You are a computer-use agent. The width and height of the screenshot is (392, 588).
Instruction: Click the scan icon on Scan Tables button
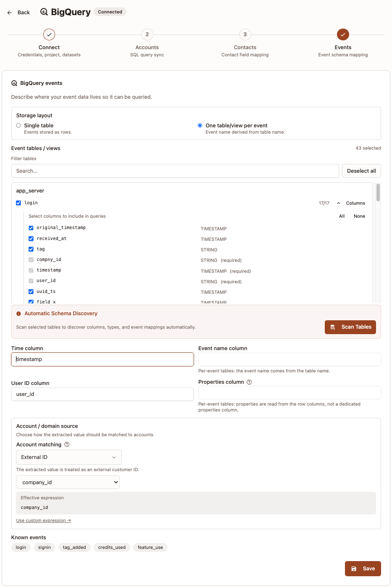(333, 327)
